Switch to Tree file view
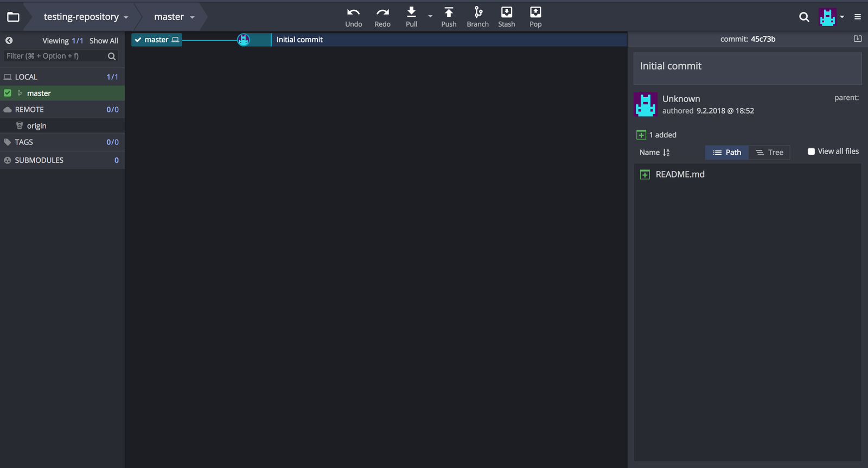 (769, 153)
